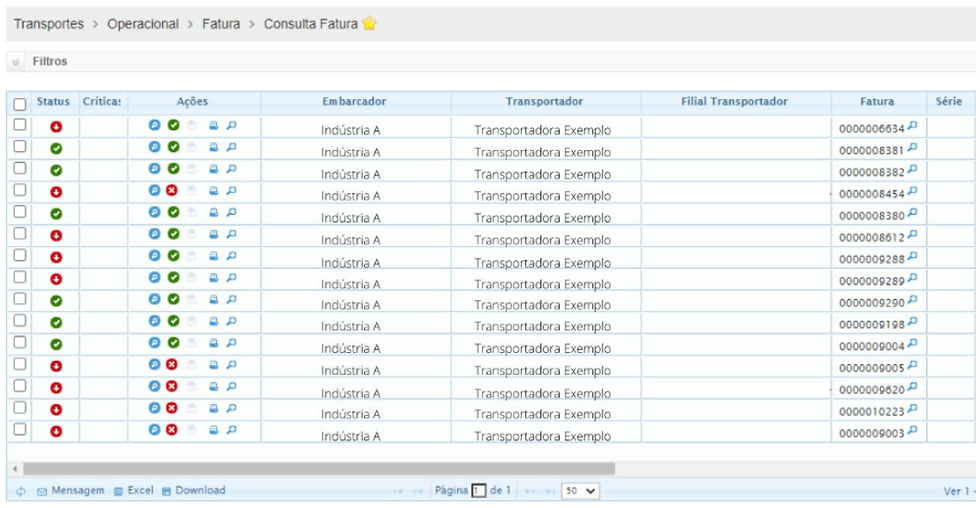Click magnifier beside fatura number 0000006634
The width and height of the screenshot is (980, 508).
coord(912,126)
